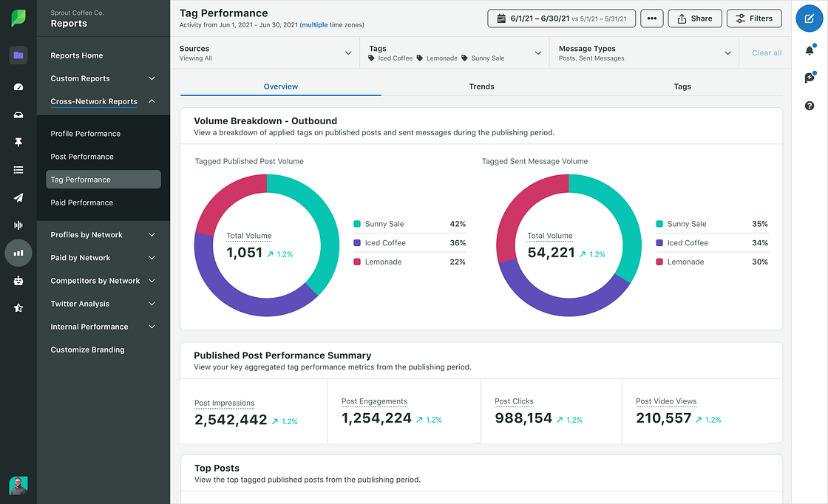Open the listening waveform icon
The height and width of the screenshot is (504, 828).
point(18,225)
